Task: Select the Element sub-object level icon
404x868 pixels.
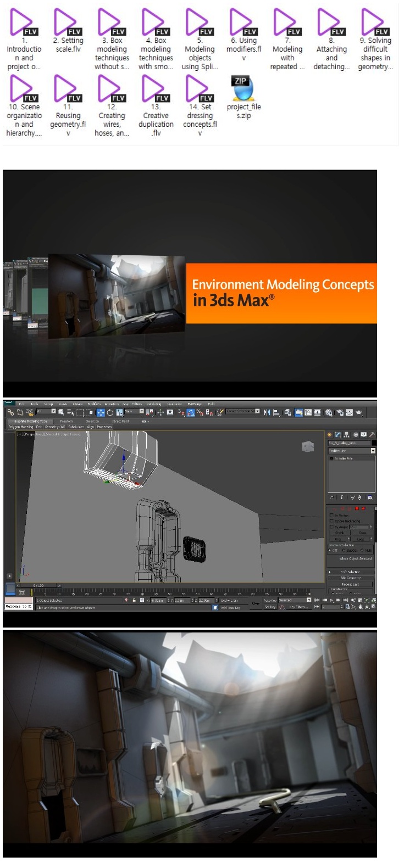Action: click(x=363, y=508)
